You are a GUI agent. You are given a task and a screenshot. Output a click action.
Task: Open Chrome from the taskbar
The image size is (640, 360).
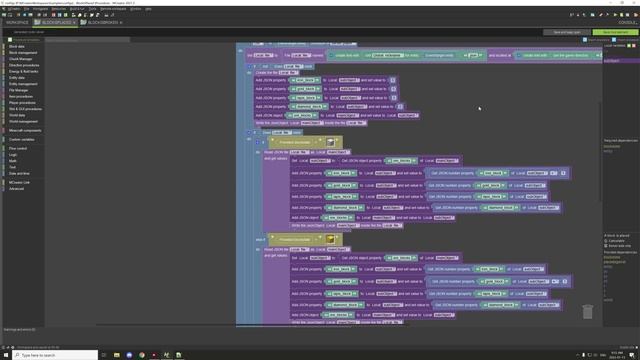click(142, 355)
